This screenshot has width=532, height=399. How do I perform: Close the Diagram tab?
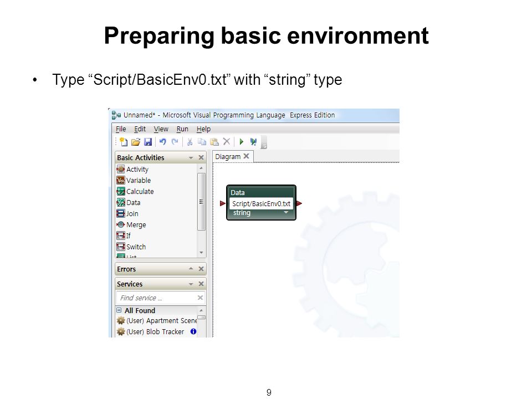[246, 156]
